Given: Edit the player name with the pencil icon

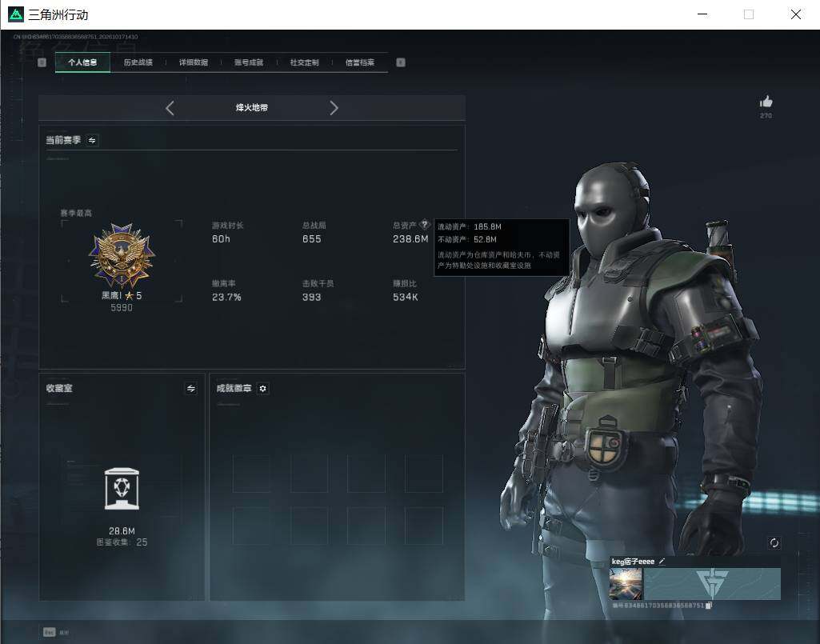Looking at the screenshot, I should click(662, 562).
